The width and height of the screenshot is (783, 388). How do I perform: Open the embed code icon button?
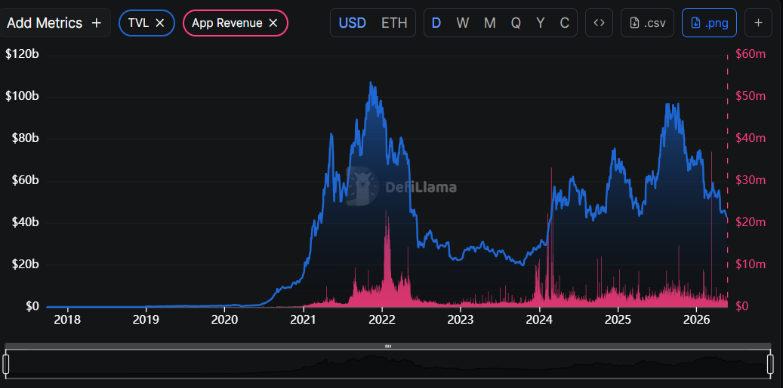(599, 23)
